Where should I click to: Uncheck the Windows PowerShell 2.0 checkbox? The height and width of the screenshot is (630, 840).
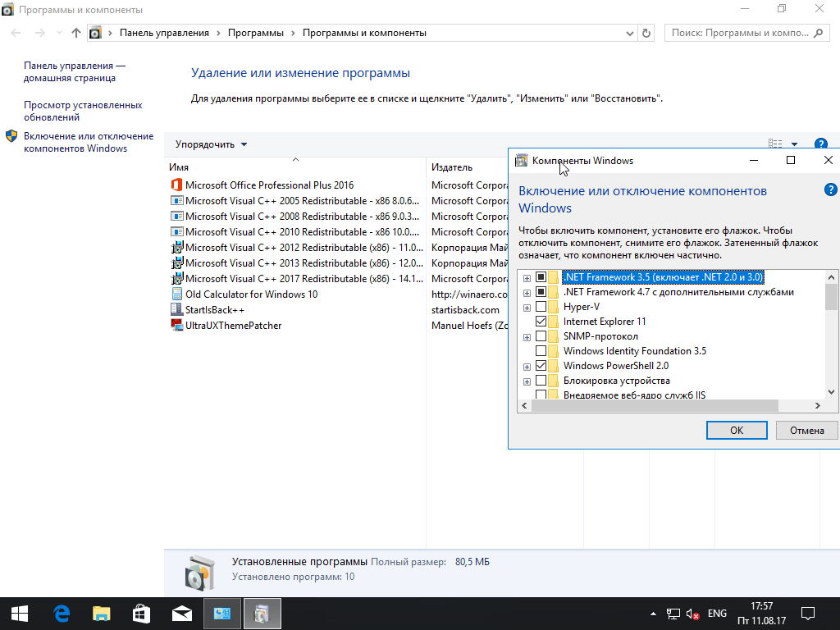541,366
